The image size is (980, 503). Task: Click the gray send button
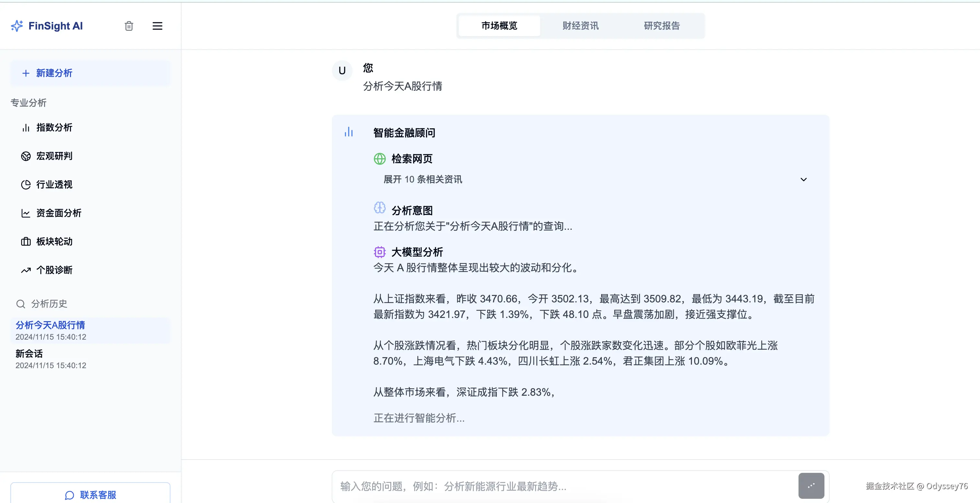coord(811,485)
